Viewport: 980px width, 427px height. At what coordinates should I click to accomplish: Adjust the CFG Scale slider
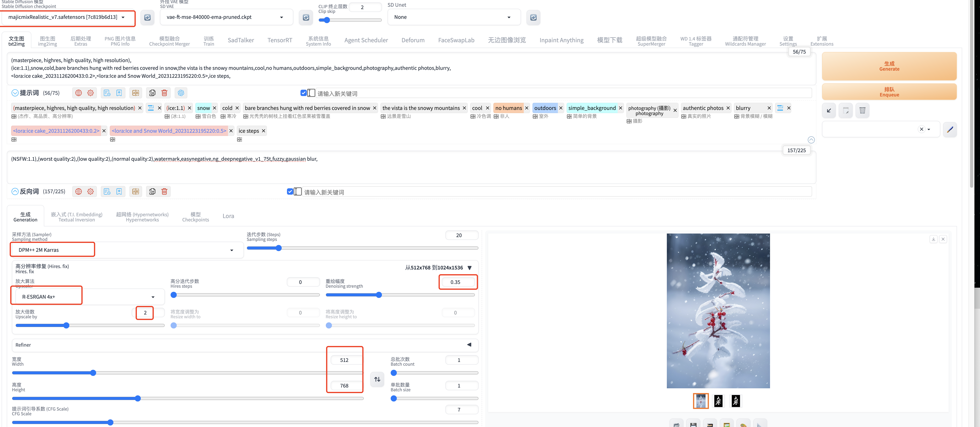pos(245,422)
